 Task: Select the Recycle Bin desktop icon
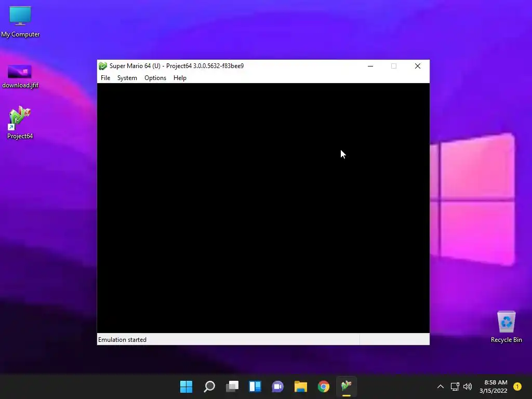(x=506, y=327)
